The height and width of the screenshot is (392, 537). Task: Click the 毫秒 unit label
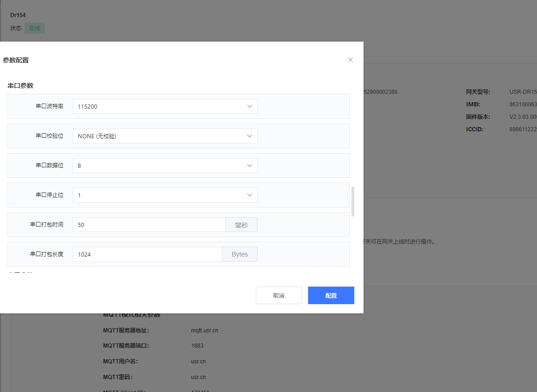pyautogui.click(x=241, y=225)
